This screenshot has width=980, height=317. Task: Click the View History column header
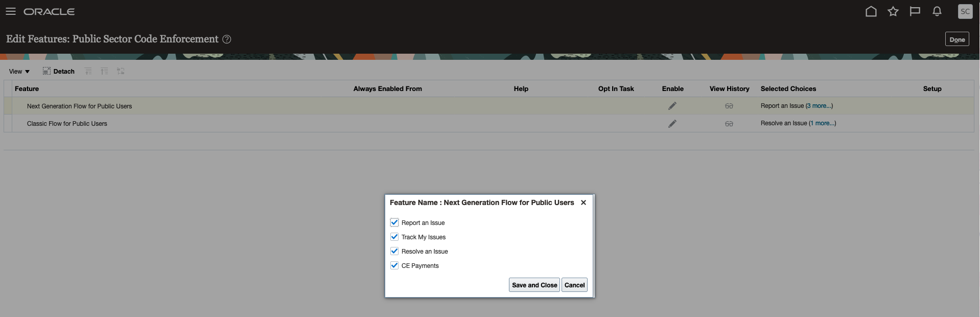point(730,88)
